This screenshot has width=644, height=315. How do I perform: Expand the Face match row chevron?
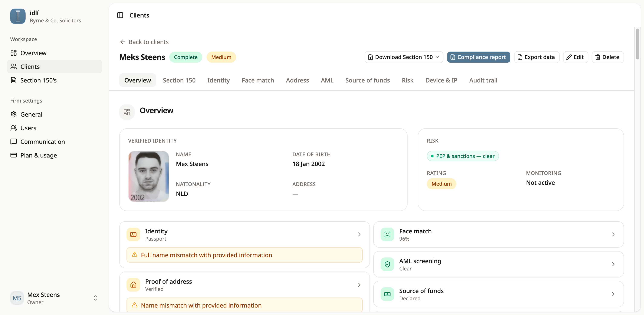pyautogui.click(x=613, y=234)
